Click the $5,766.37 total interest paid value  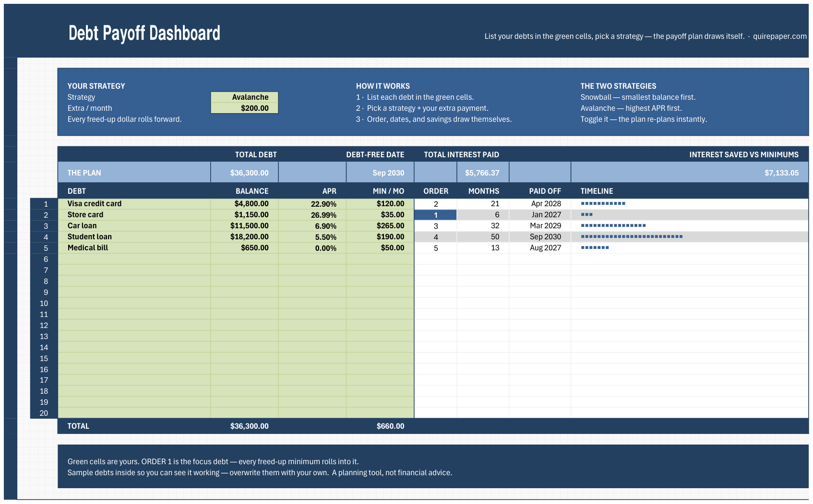[483, 173]
